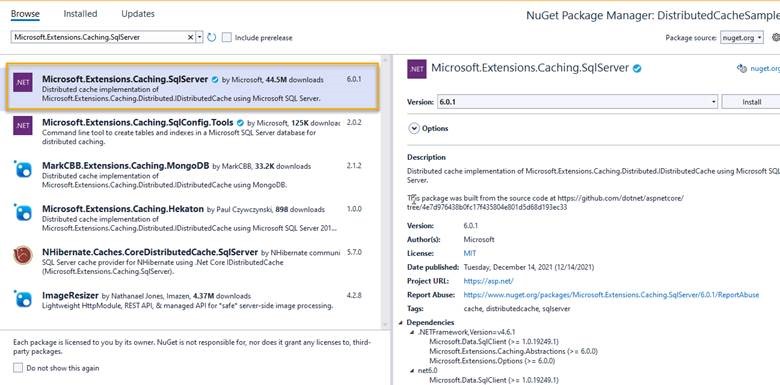This screenshot has height=385, width=780.
Task: Click Microsoft.Extensions.Caching.Abstractions dependency entry
Action: (x=513, y=351)
